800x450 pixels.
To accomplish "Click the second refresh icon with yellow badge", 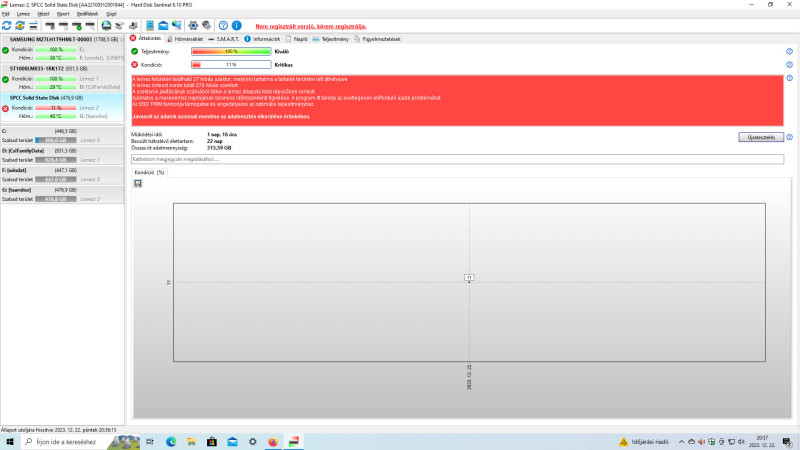I will tap(20, 26).
